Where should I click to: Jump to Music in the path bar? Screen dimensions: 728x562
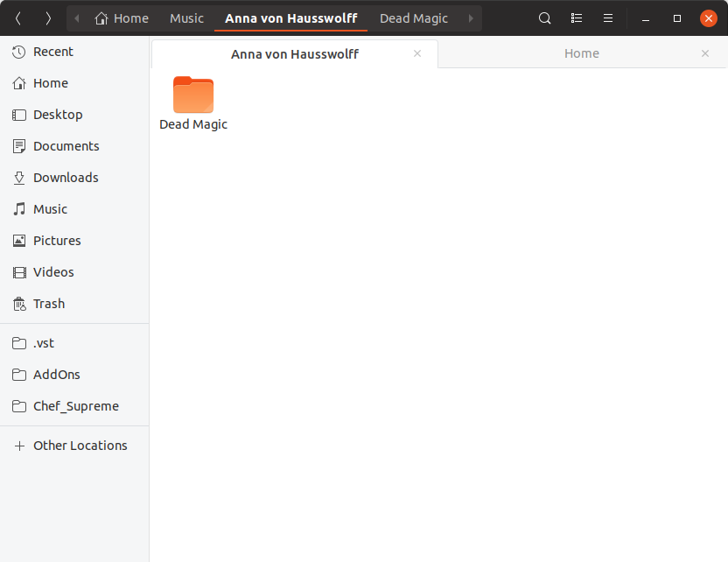pos(186,18)
